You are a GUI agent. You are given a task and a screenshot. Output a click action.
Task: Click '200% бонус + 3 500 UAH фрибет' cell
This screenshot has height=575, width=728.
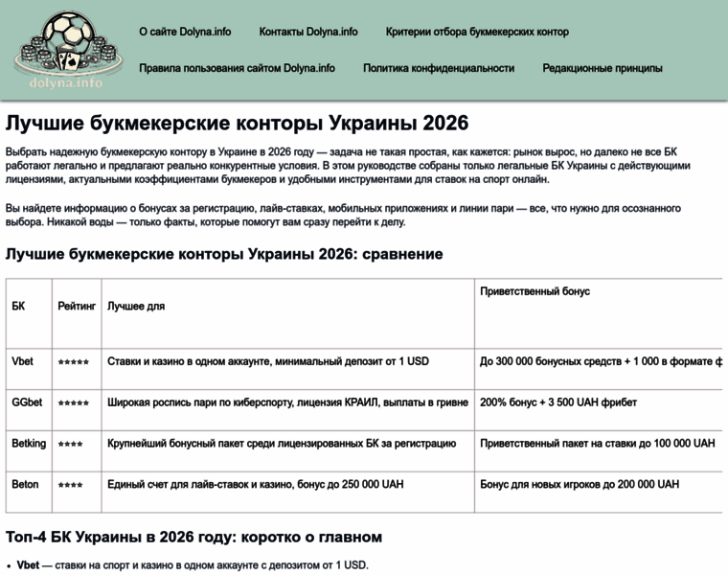pos(599,409)
